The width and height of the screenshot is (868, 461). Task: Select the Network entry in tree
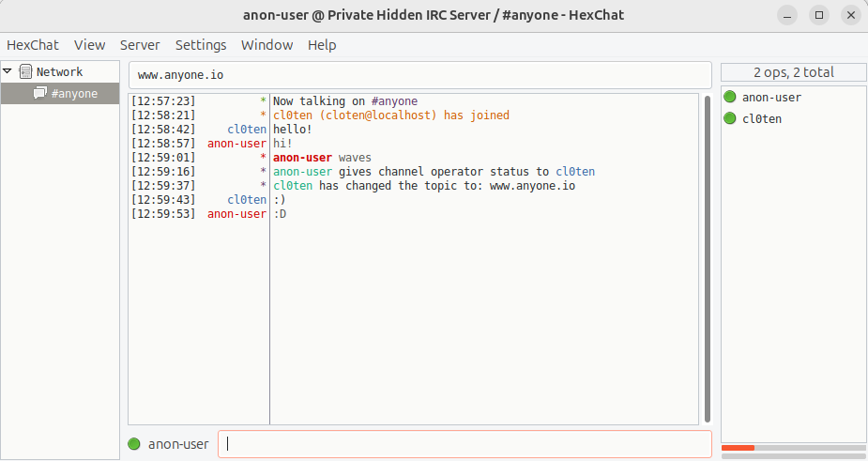[x=59, y=71]
